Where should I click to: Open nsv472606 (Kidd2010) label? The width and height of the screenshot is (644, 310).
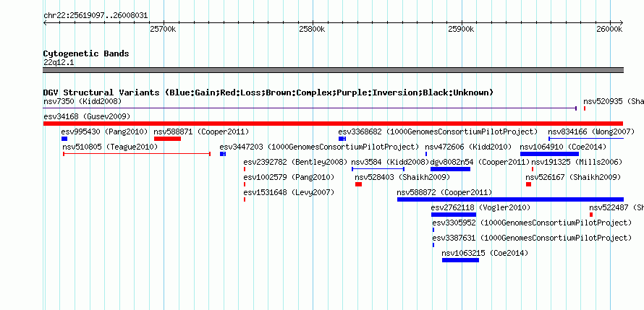[x=468, y=147]
